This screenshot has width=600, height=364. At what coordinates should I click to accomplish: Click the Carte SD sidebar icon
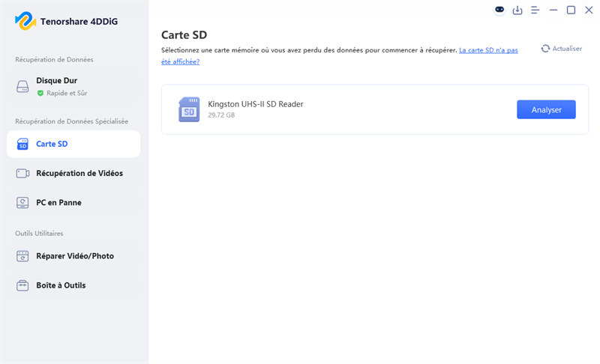point(22,144)
